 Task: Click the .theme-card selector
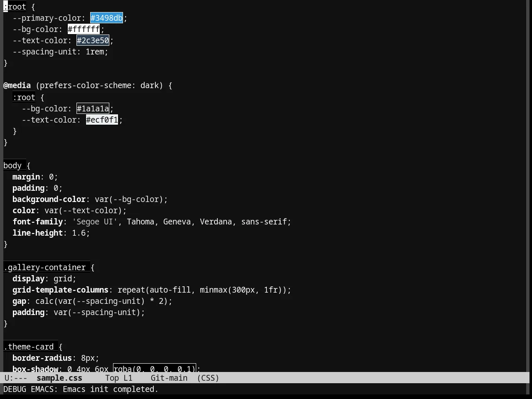pyautogui.click(x=28, y=347)
